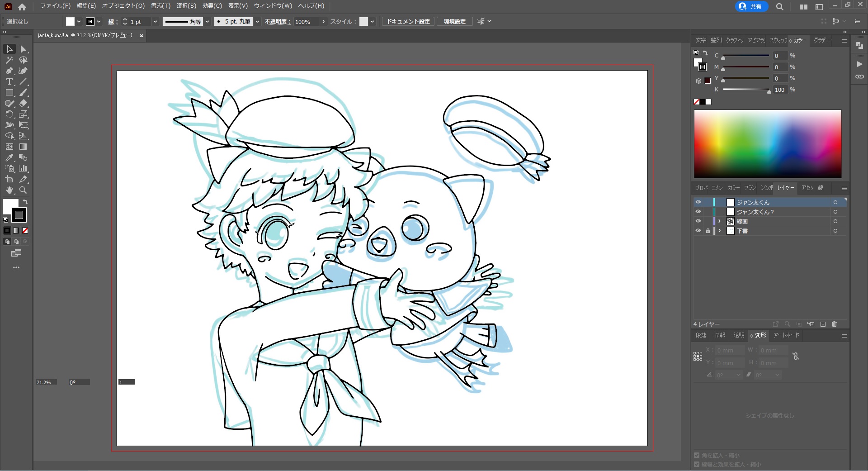Select the Paintbrush tool

(x=24, y=92)
